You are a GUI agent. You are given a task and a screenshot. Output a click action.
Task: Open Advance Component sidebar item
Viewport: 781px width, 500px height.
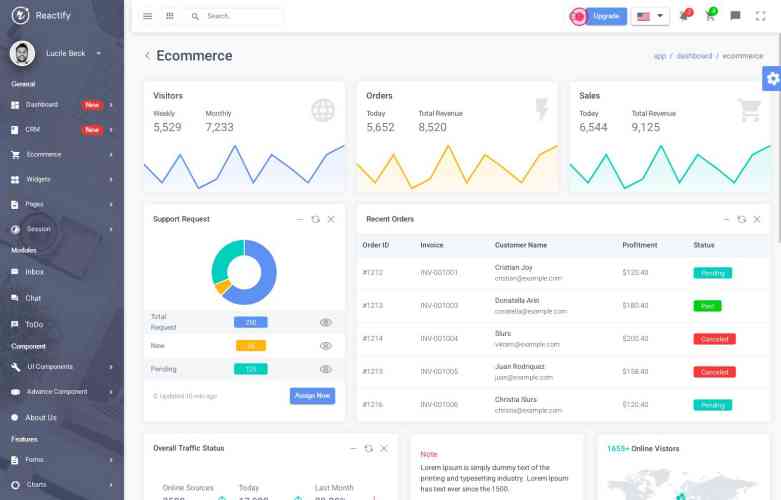pyautogui.click(x=62, y=391)
